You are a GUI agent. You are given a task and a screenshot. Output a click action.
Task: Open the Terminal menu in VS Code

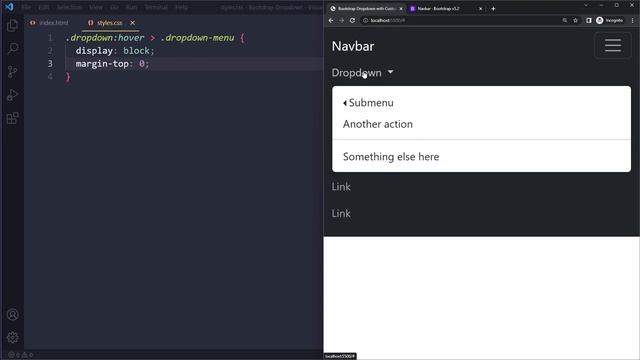[156, 7]
